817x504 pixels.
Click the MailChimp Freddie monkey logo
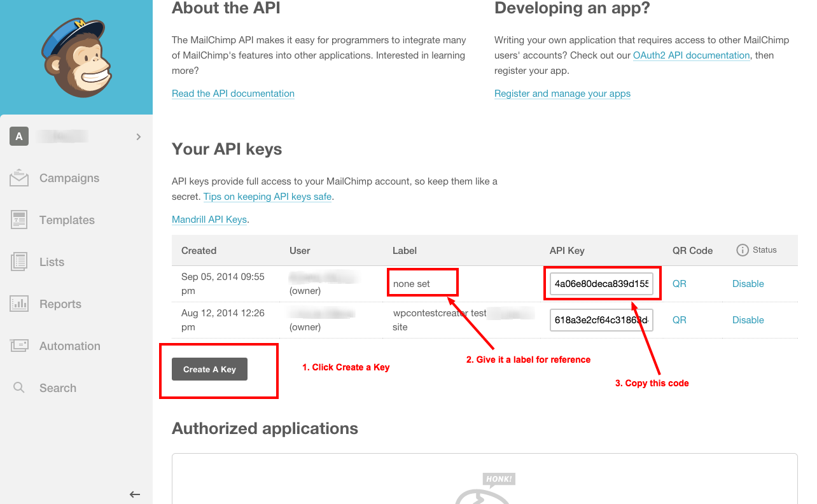[77, 57]
